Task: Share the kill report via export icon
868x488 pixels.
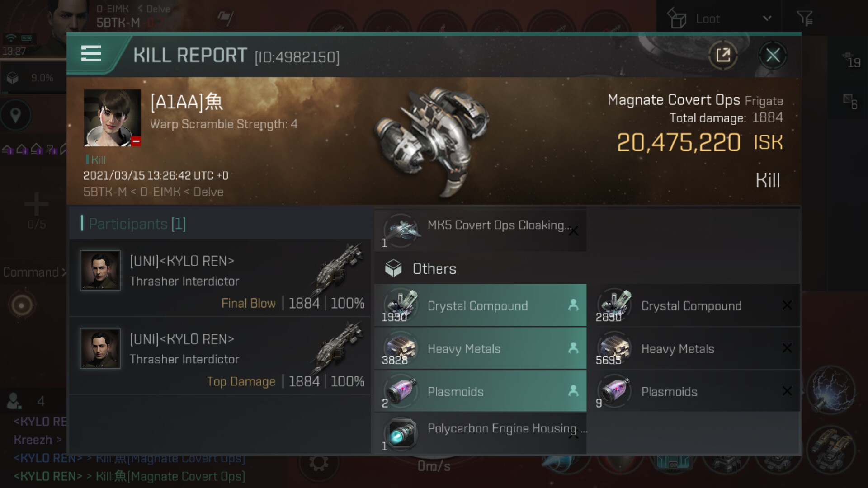Action: (x=723, y=55)
